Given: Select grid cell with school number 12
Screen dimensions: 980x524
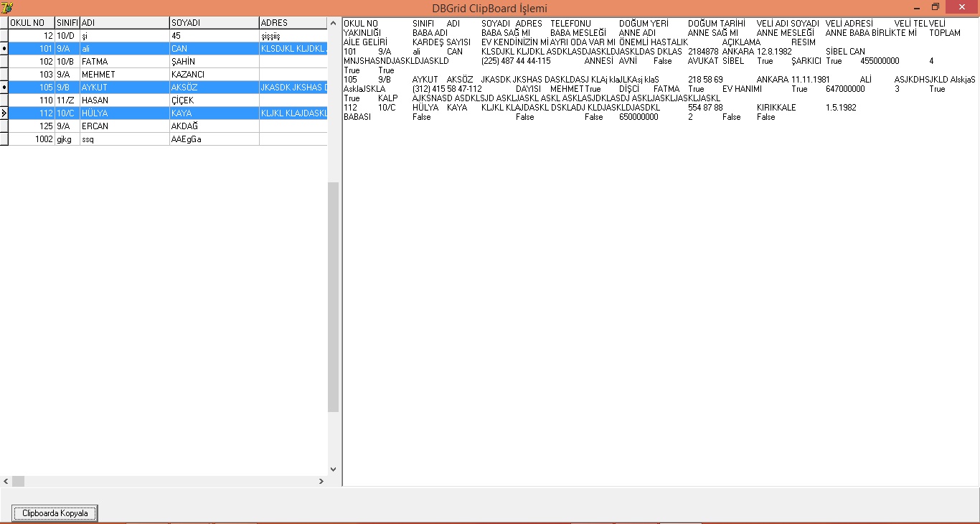Looking at the screenshot, I should point(32,36).
